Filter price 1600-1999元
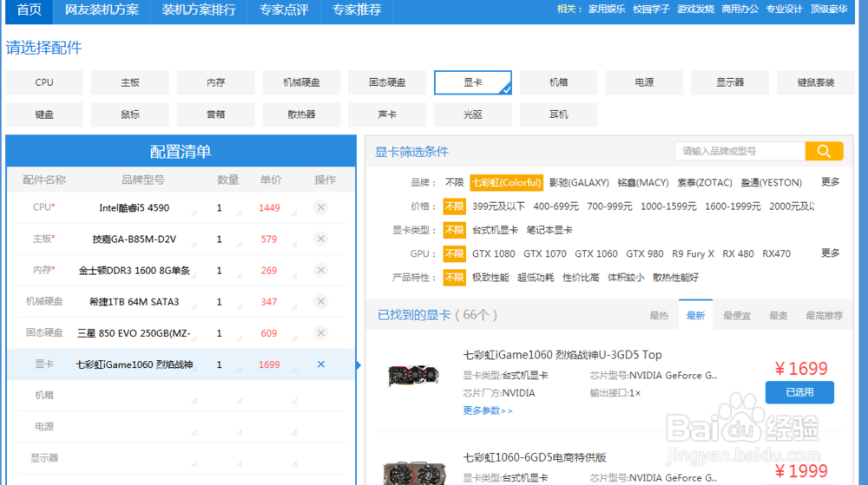868x485 pixels. 733,206
